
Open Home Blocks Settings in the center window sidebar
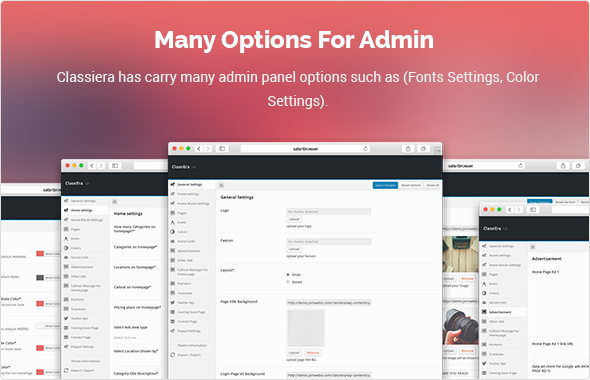192,204
